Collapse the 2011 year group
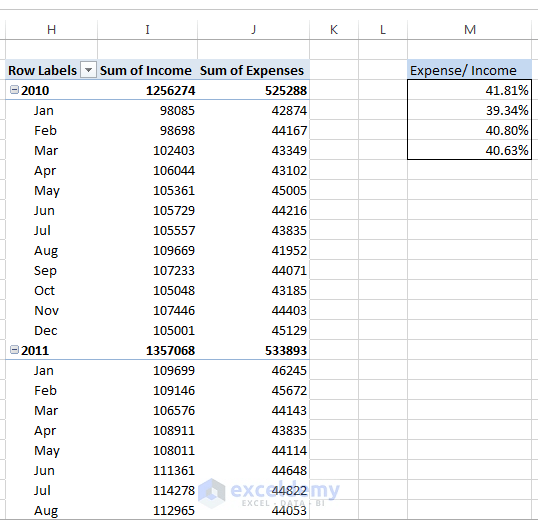Image resolution: width=538 pixels, height=520 pixels. (x=14, y=350)
